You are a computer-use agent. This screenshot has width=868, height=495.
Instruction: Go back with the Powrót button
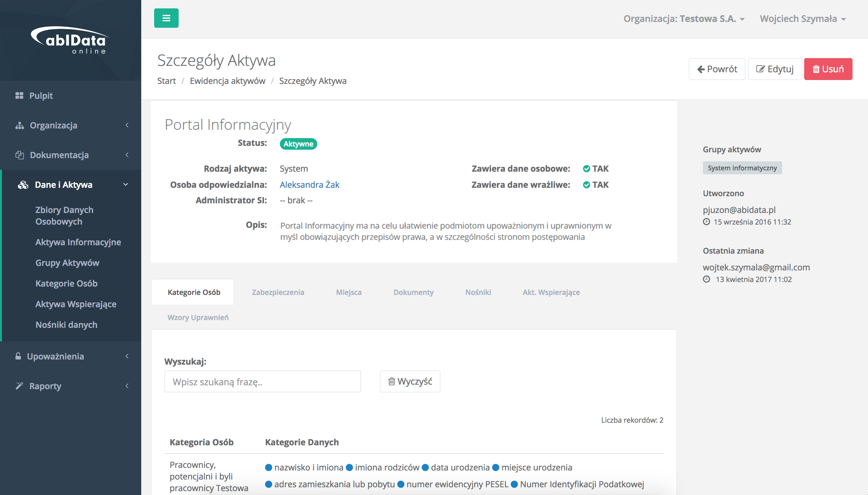[717, 69]
